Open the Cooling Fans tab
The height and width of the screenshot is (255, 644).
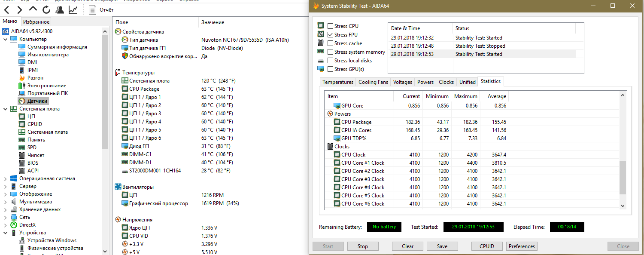(x=373, y=82)
